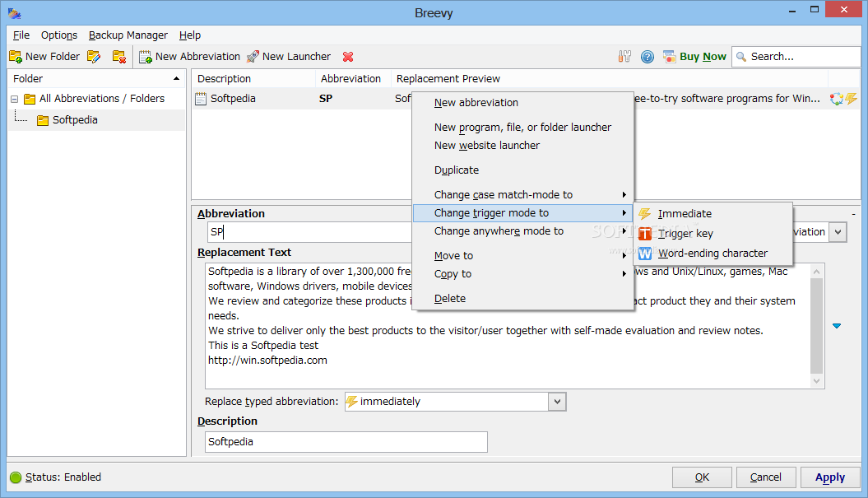Open Replace typed abbreviation dropdown
868x498 pixels.
(x=558, y=402)
